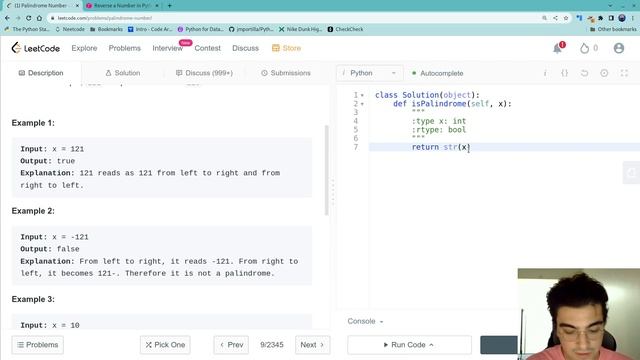Click the Pick One button
The image size is (640, 360).
click(165, 345)
